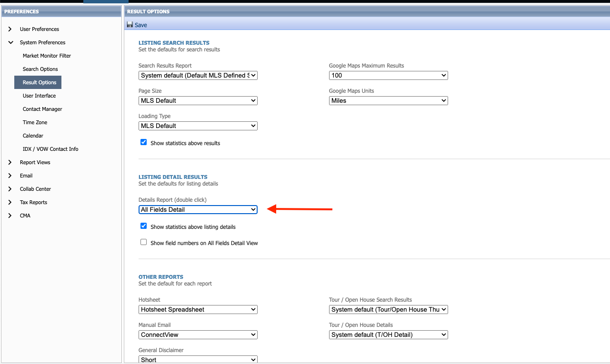The image size is (610, 364).
Task: Click the Collab Center label
Action: pos(35,189)
